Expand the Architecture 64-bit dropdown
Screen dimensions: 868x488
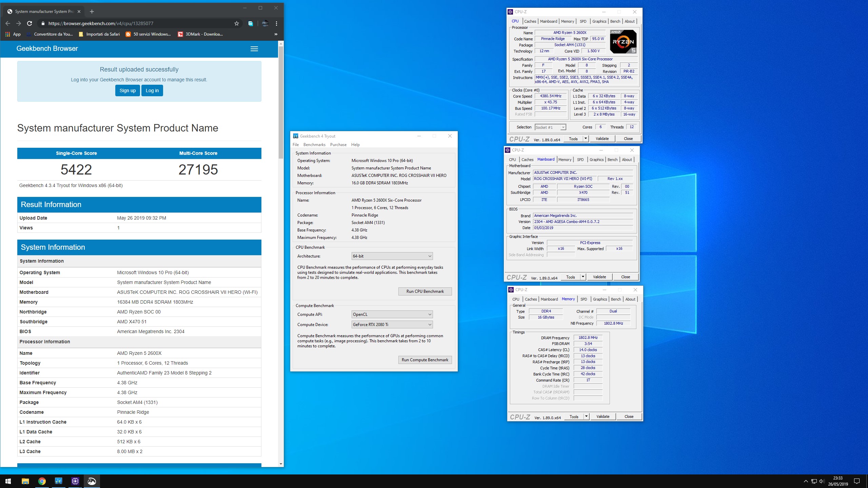[x=392, y=256]
